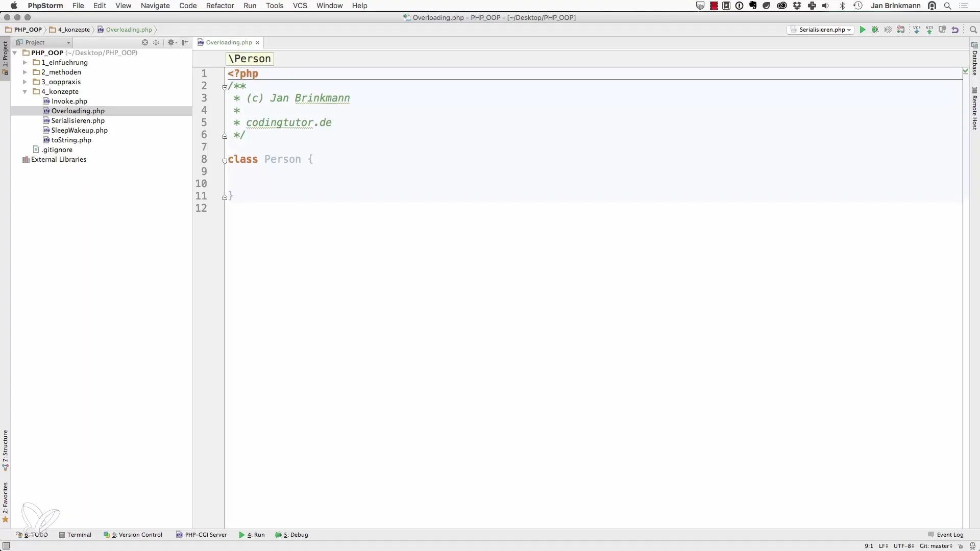Toggle the Structure tool window
The height and width of the screenshot is (551, 980).
pyautogui.click(x=5, y=450)
